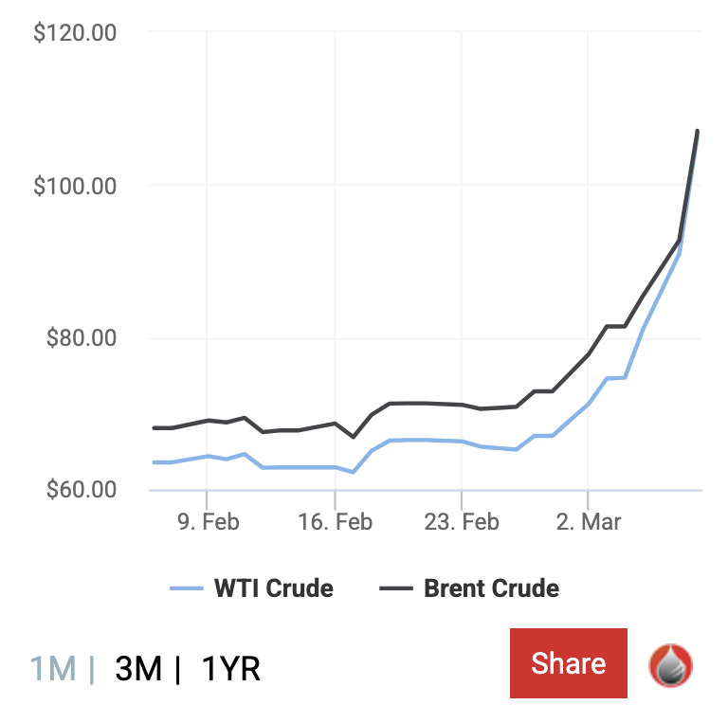Toggle the WTI Crude series label
This screenshot has height=705, width=728.
(x=274, y=588)
